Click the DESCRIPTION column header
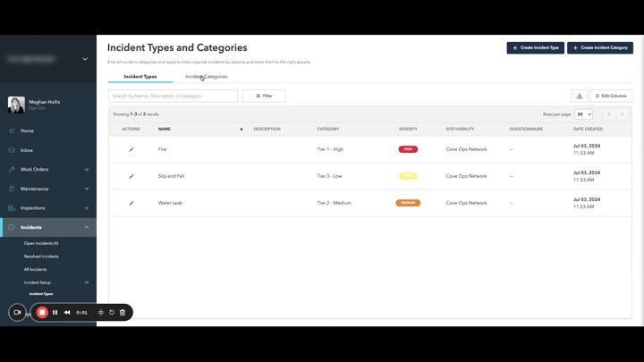The height and width of the screenshot is (362, 644). point(267,129)
